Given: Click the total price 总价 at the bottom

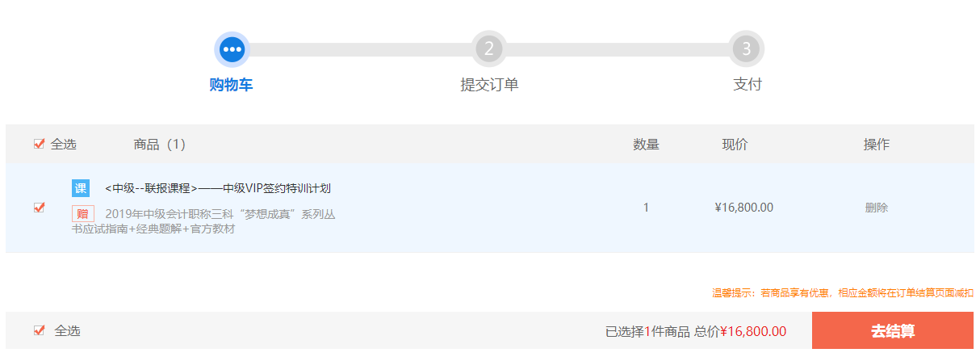Looking at the screenshot, I should coord(740,331).
